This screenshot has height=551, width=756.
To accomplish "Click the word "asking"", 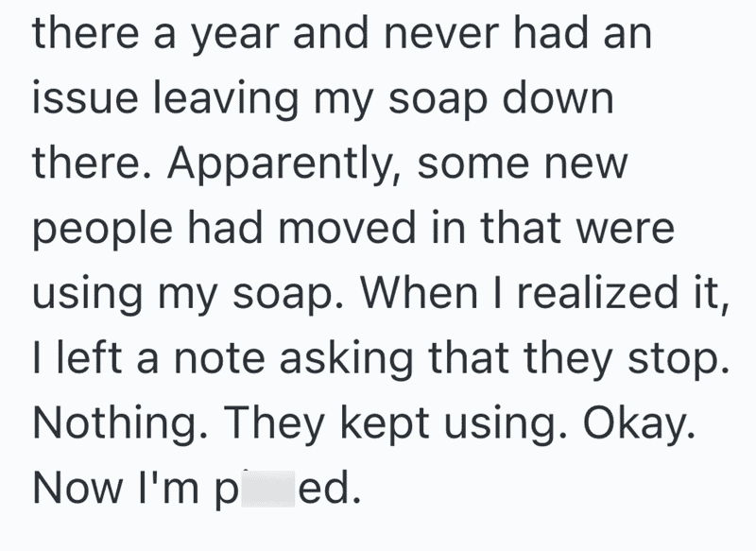I will [x=346, y=362].
